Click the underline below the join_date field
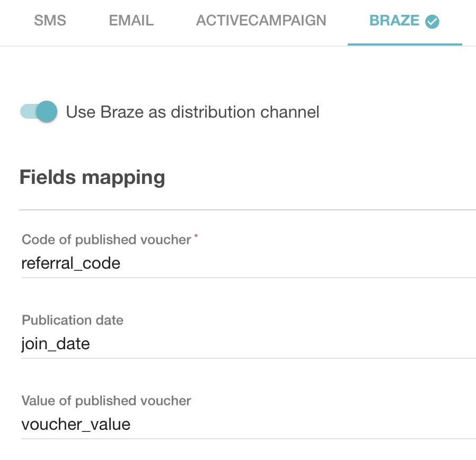476x460 pixels. (x=247, y=358)
